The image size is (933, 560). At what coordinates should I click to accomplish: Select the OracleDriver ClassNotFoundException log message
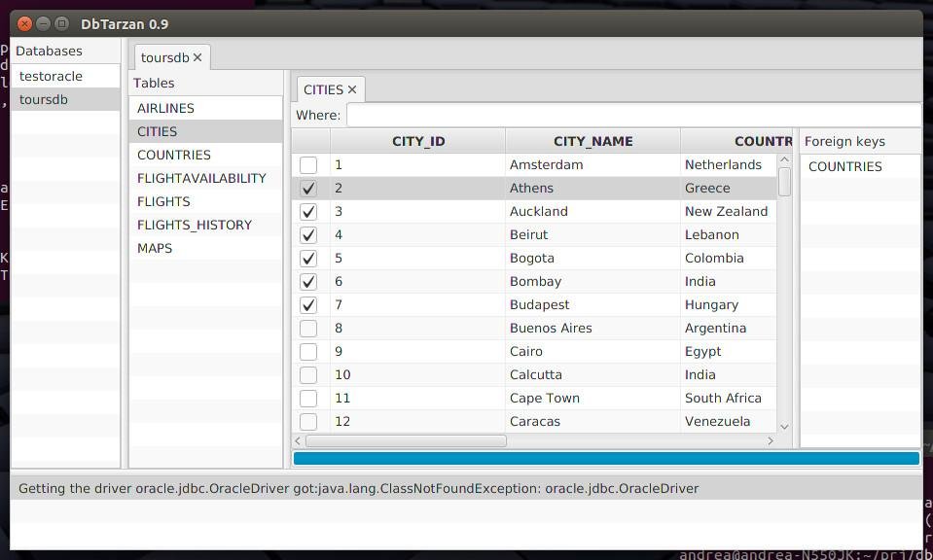pyautogui.click(x=467, y=489)
